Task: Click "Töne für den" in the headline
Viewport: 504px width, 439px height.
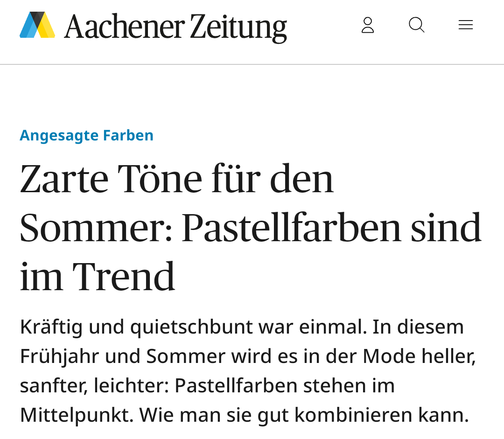Action: [x=226, y=179]
